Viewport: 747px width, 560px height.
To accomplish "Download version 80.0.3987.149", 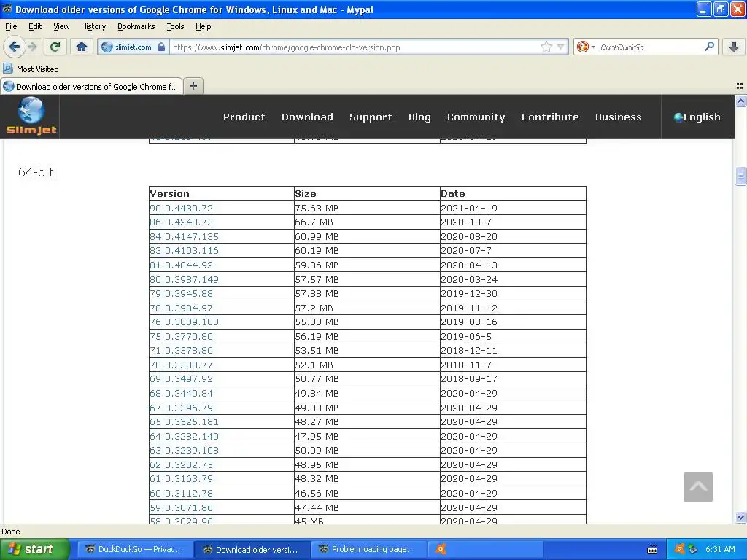I will click(184, 279).
